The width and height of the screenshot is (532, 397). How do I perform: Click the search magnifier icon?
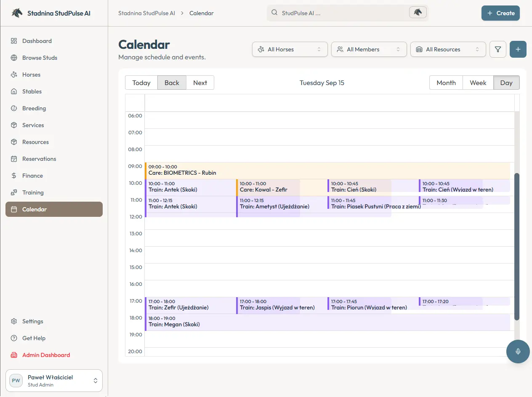274,13
